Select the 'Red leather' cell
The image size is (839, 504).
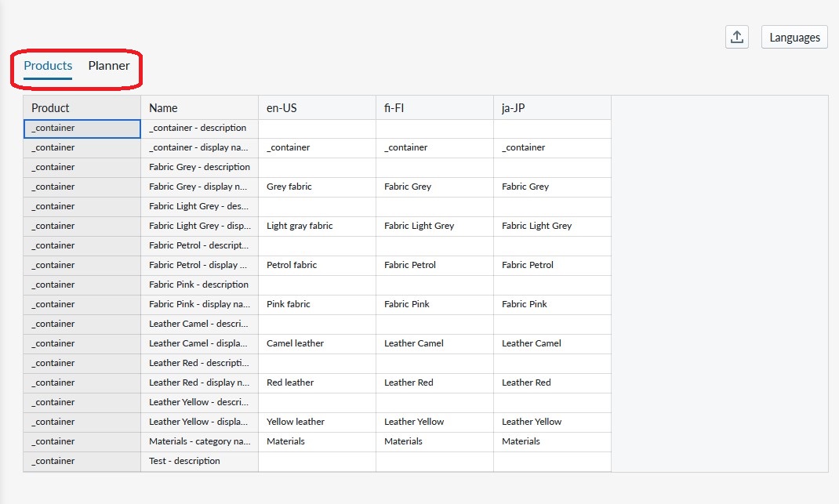point(318,383)
